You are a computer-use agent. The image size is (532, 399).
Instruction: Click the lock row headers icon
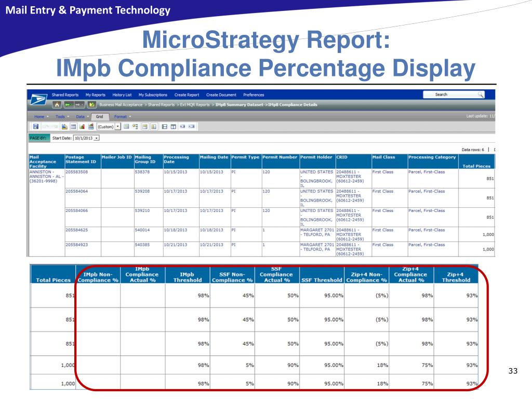click(x=165, y=127)
